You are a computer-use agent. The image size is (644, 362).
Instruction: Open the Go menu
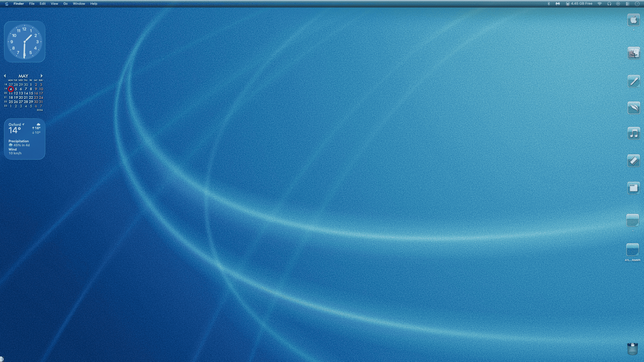[x=65, y=4]
